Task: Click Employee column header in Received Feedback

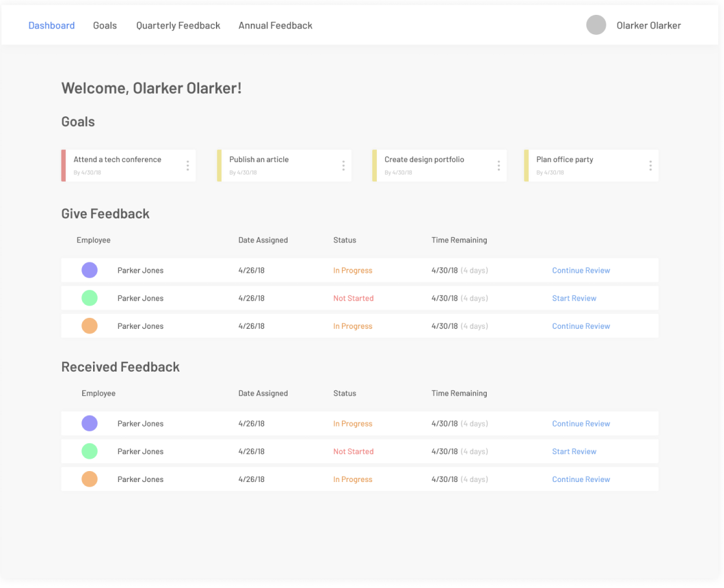Action: coord(99,394)
